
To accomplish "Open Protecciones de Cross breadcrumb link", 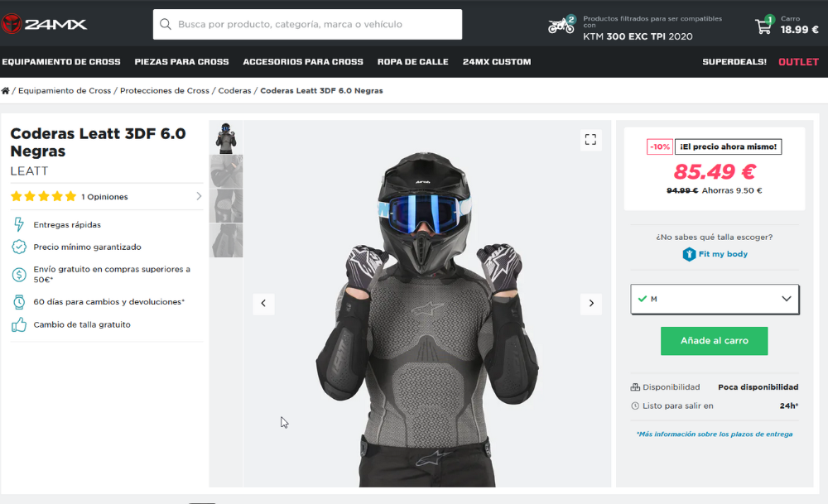I will click(165, 91).
